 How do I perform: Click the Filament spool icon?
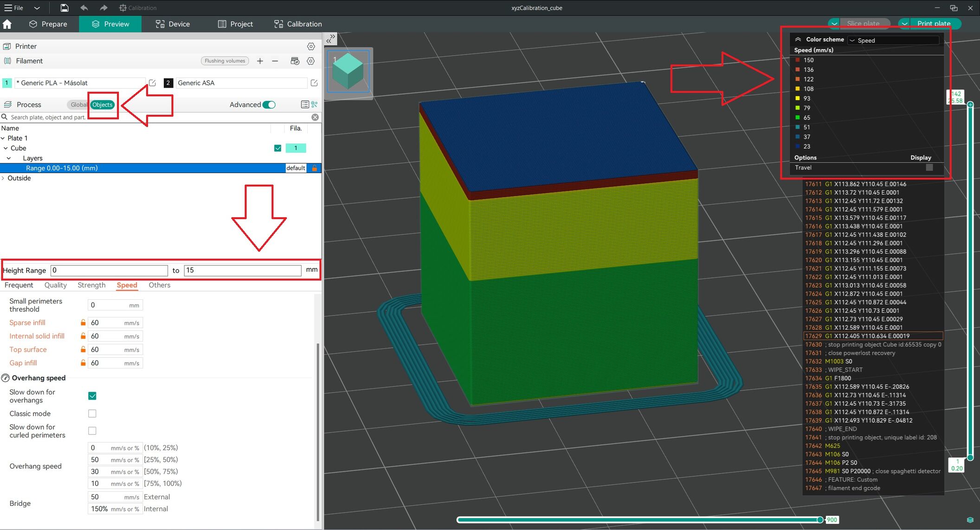tap(7, 61)
